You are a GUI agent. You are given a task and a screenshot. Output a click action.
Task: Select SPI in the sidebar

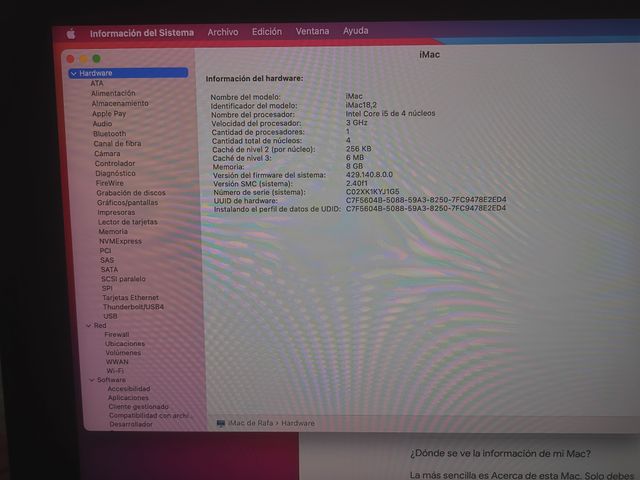[x=107, y=288]
